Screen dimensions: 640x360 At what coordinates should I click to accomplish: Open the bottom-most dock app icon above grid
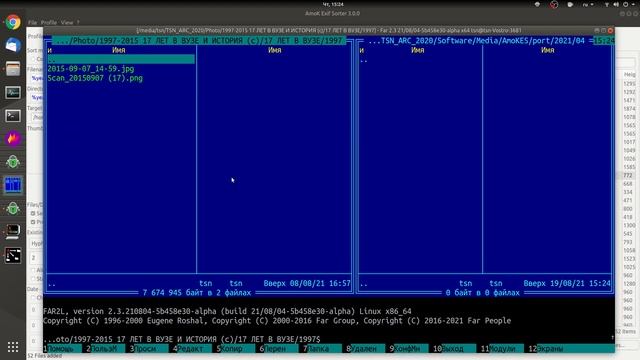coord(13,256)
